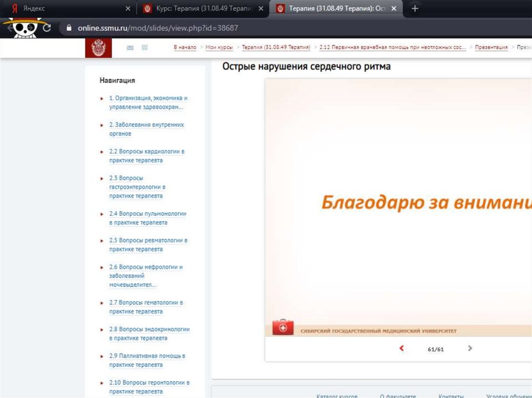Open a new browser tab with plus button
Image resolution: width=532 pixels, height=398 pixels.
[415, 9]
